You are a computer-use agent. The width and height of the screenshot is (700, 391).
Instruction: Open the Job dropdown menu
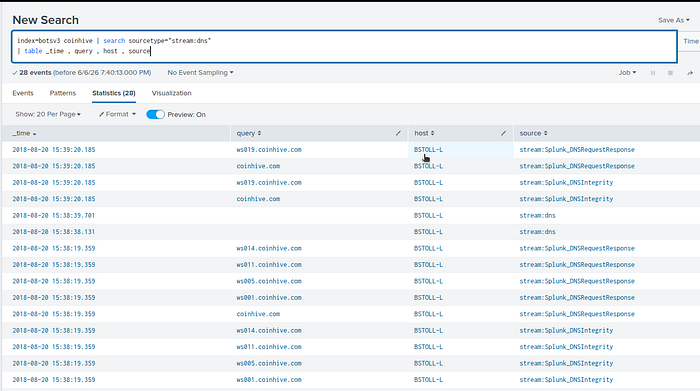click(x=627, y=72)
